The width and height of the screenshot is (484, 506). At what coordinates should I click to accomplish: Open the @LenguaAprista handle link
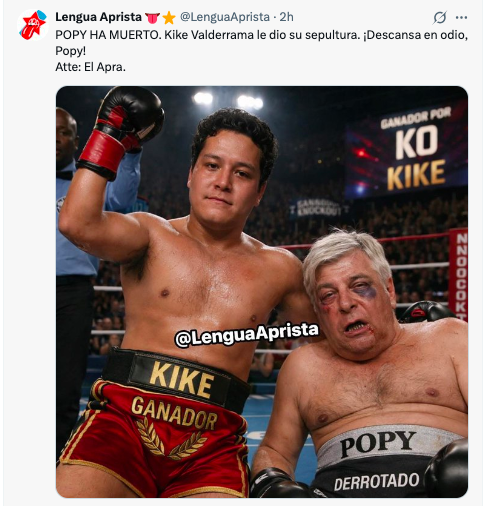click(x=225, y=17)
